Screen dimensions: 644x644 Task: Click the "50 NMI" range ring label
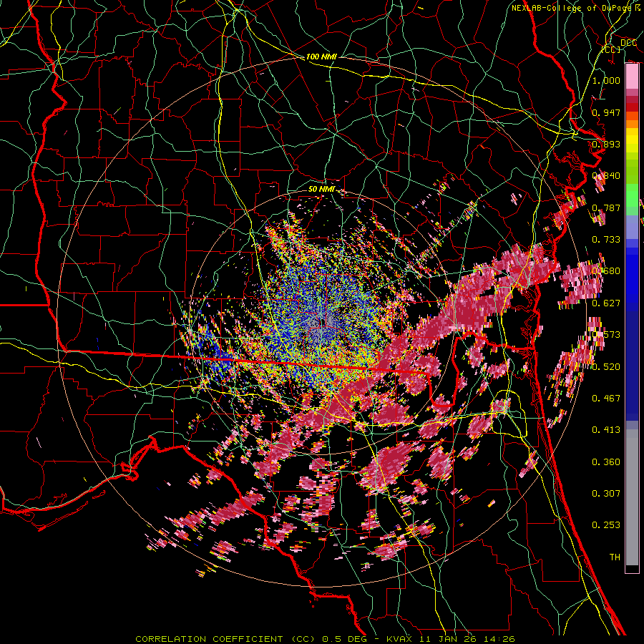321,190
